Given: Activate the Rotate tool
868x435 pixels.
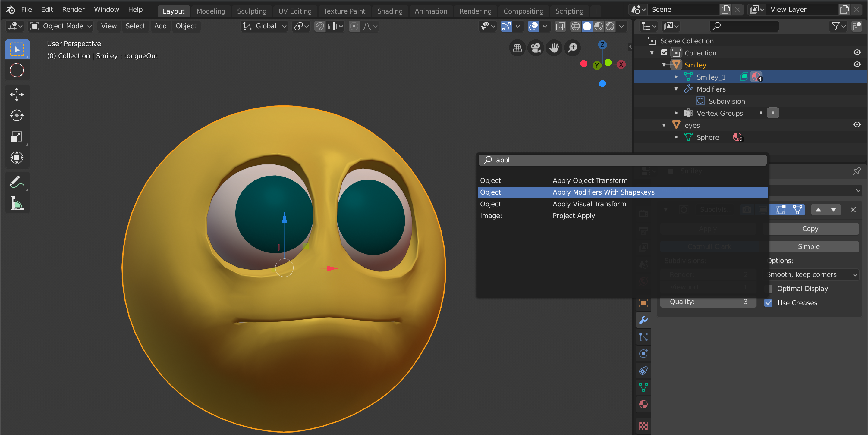Looking at the screenshot, I should point(17,115).
